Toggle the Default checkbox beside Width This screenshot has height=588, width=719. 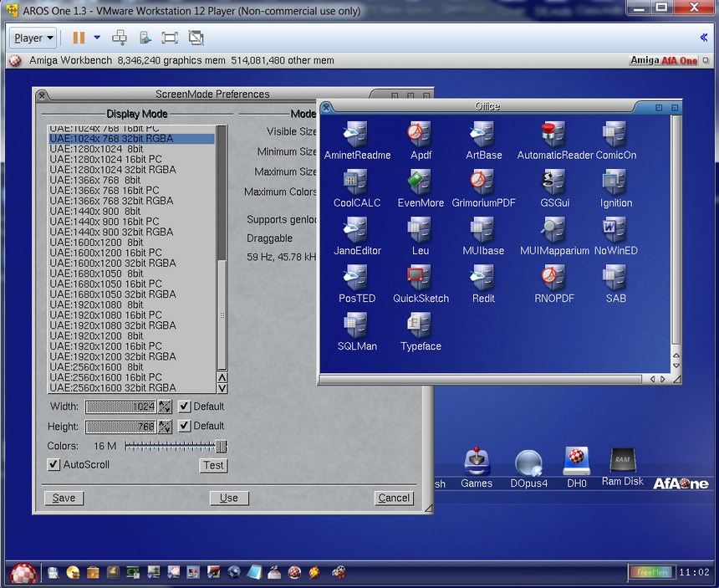click(x=185, y=406)
